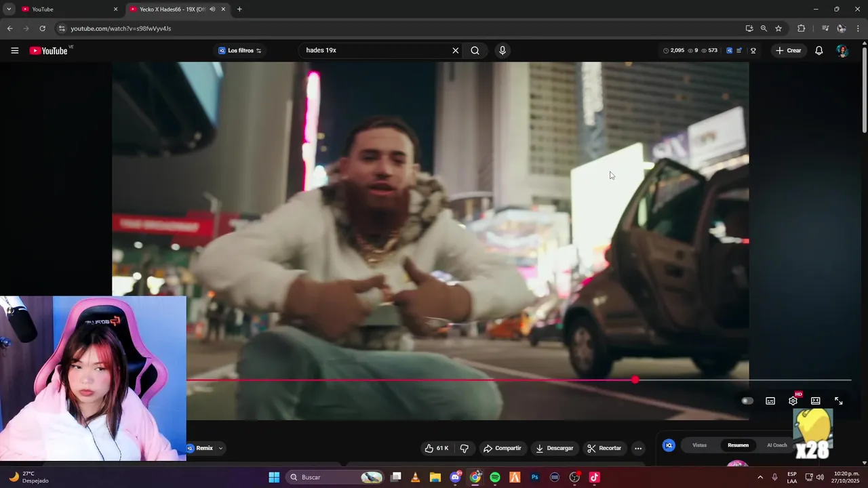
Task: Open the volume control in tray
Action: pyautogui.click(x=821, y=477)
